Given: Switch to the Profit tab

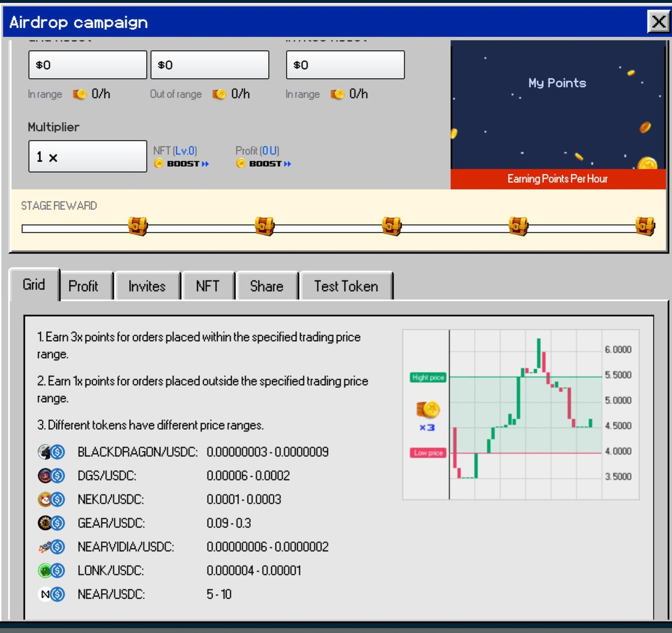Looking at the screenshot, I should click(x=83, y=286).
